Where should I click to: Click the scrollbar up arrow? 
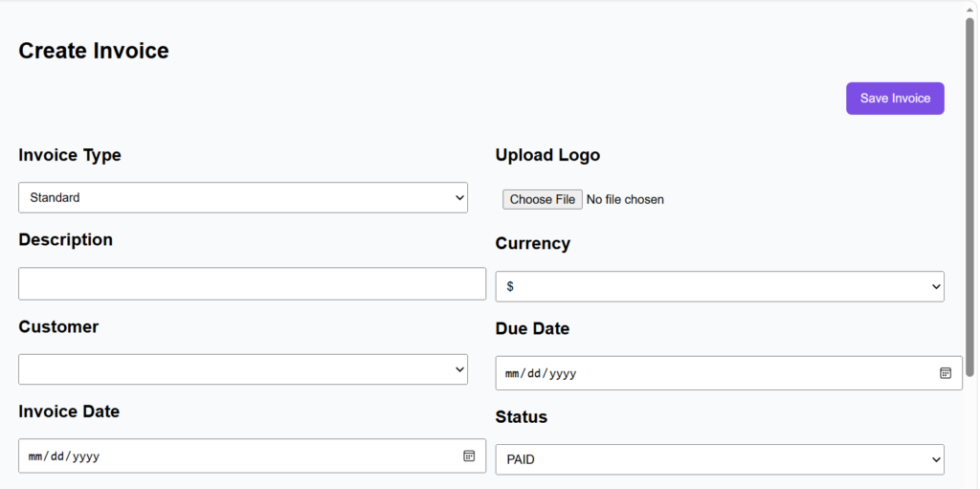[x=970, y=7]
